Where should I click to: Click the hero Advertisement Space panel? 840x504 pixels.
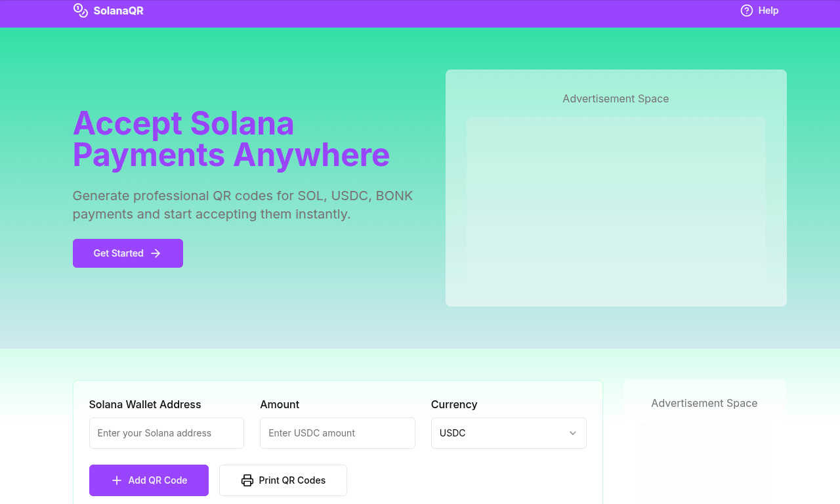click(616, 188)
